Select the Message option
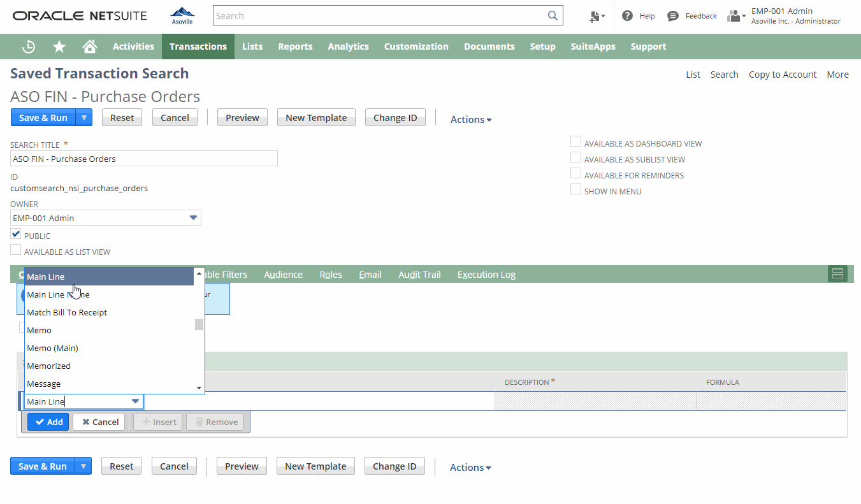 (109, 384)
